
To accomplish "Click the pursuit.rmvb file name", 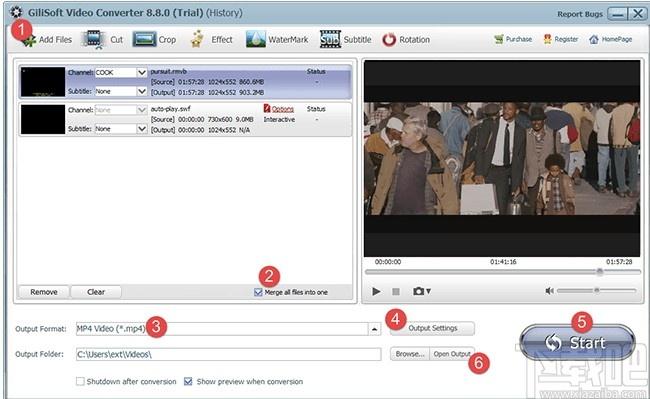I will (x=168, y=72).
